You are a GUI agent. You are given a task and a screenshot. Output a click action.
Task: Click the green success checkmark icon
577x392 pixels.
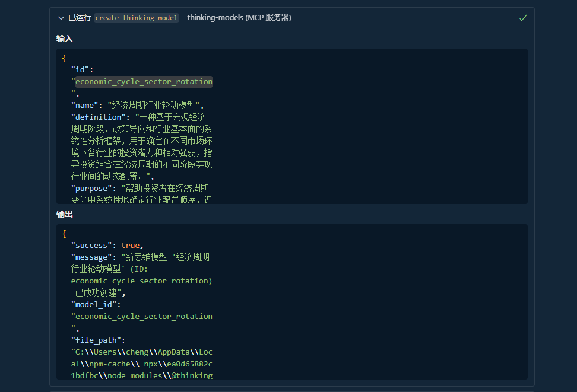click(x=523, y=18)
